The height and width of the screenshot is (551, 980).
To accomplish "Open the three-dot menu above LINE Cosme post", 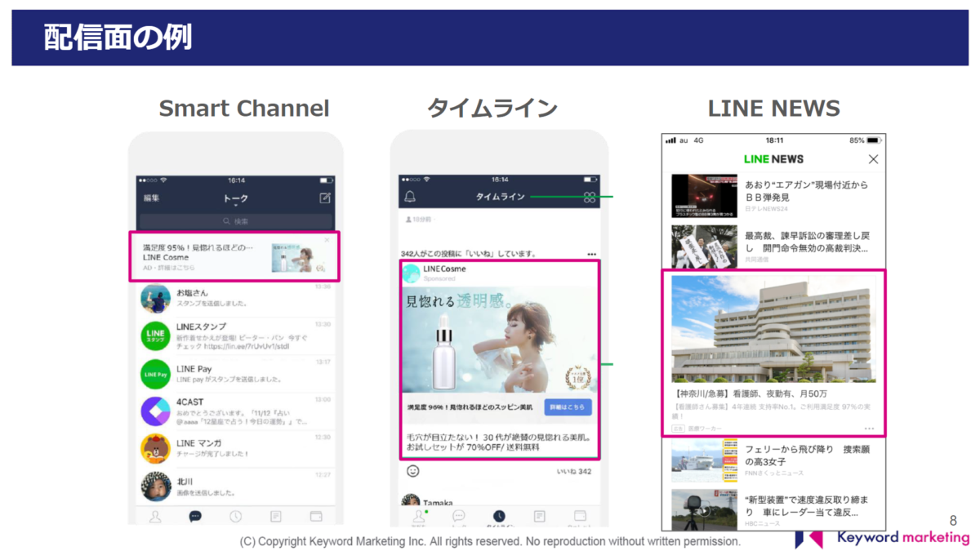I will (x=591, y=254).
